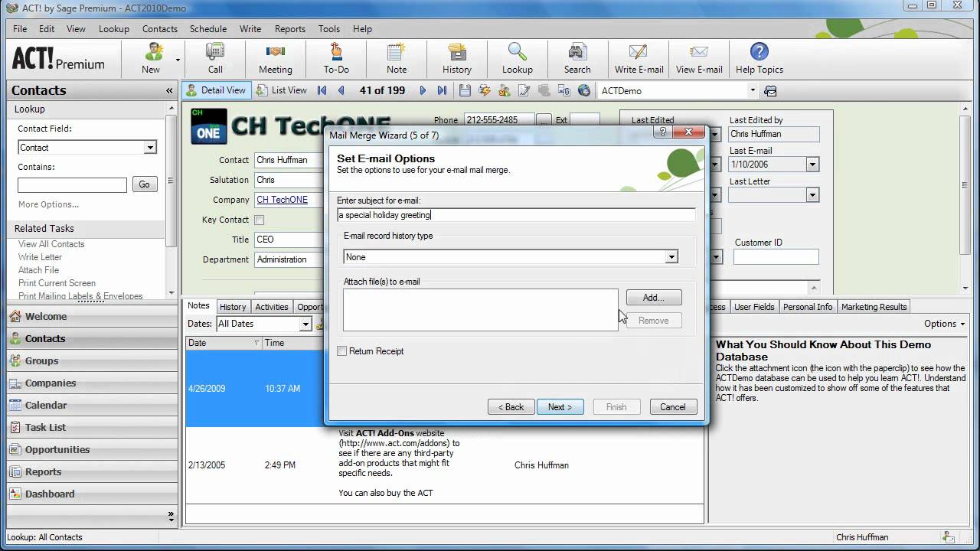
Task: Click the To-Do toolbar icon
Action: point(336,59)
